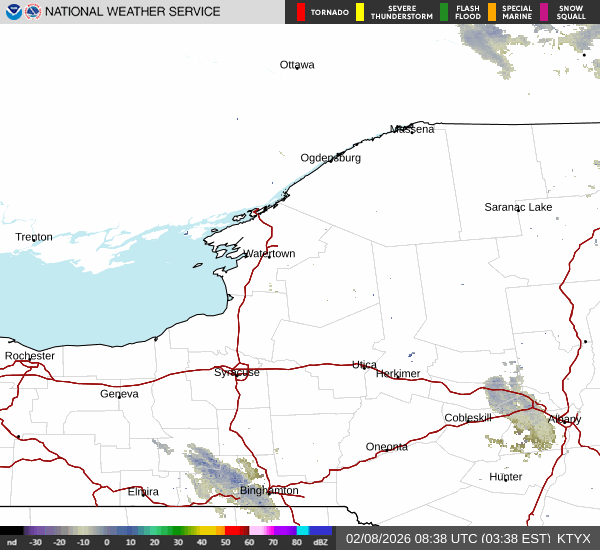
Task: Click the dBZ unit label on the scale
Action: coord(321,542)
